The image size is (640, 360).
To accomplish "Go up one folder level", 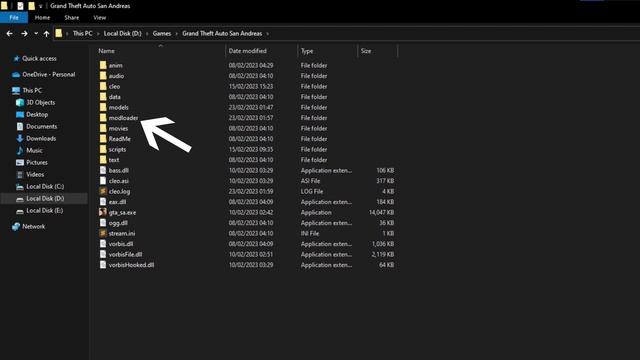I will pyautogui.click(x=46, y=34).
